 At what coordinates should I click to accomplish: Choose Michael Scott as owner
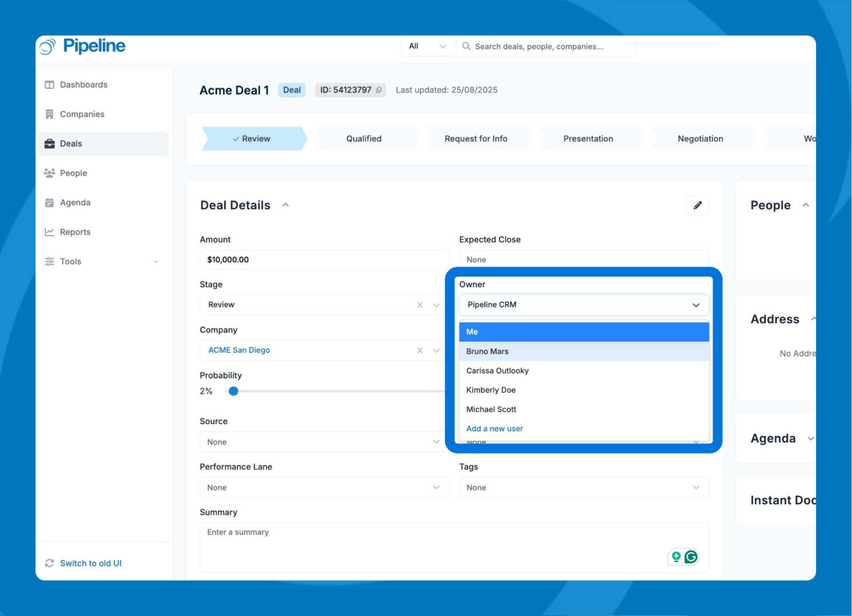pyautogui.click(x=584, y=410)
